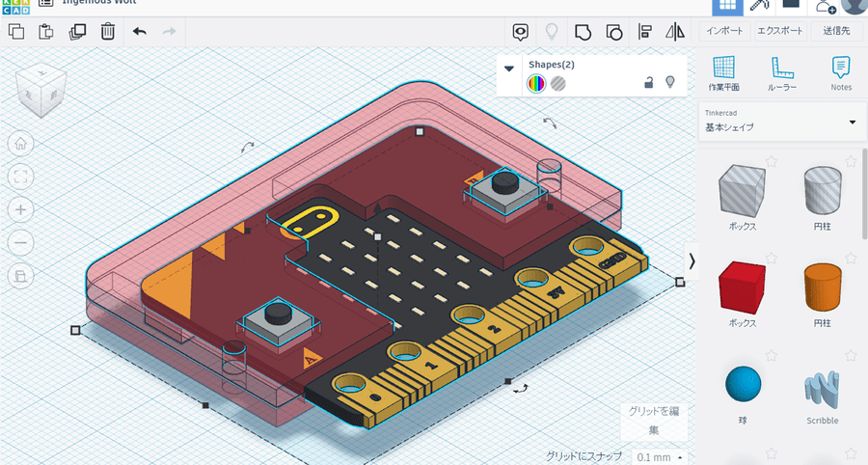Click the black height cone handle on the model
This screenshot has width=868, height=465.
(377, 208)
